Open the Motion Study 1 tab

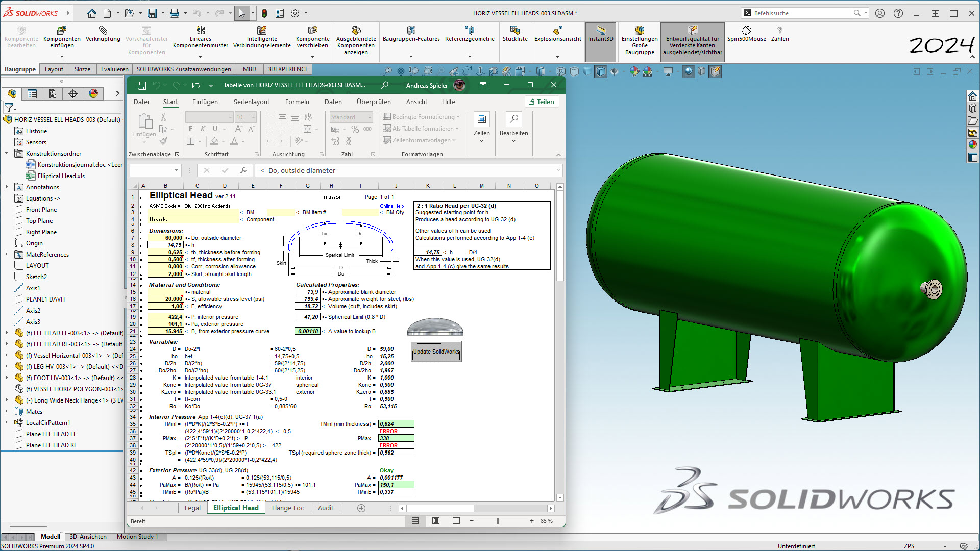coord(137,537)
